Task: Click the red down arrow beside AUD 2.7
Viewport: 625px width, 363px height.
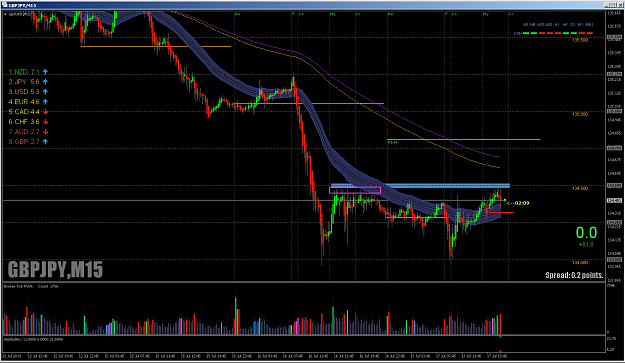Action: (x=45, y=132)
